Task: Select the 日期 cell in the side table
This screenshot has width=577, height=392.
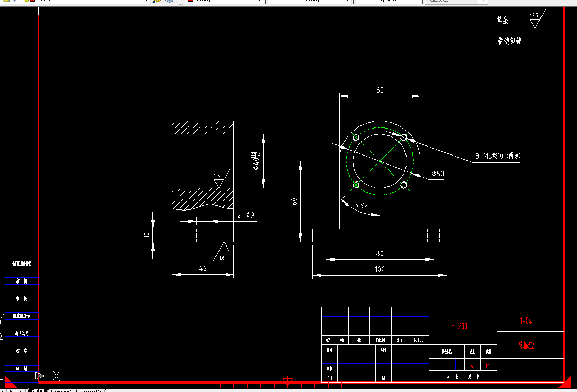Action: point(22,369)
